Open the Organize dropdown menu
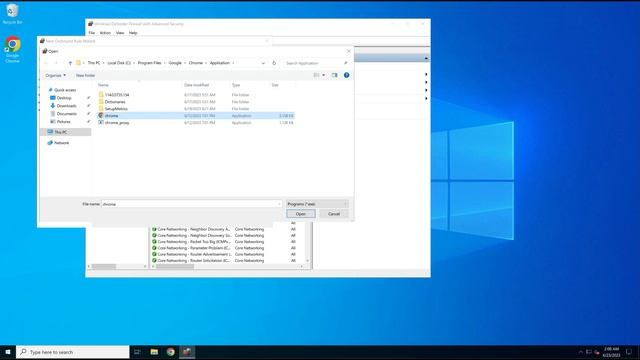This screenshot has height=360, width=640. pos(56,76)
